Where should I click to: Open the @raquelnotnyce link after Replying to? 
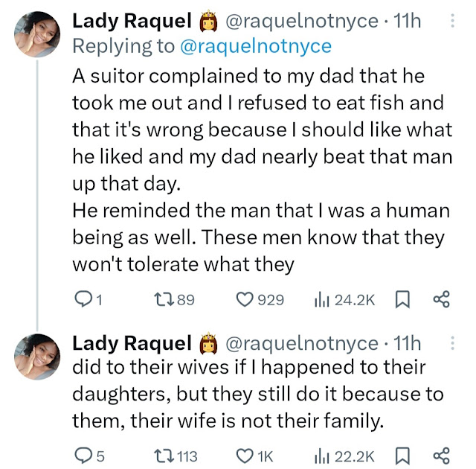[257, 47]
